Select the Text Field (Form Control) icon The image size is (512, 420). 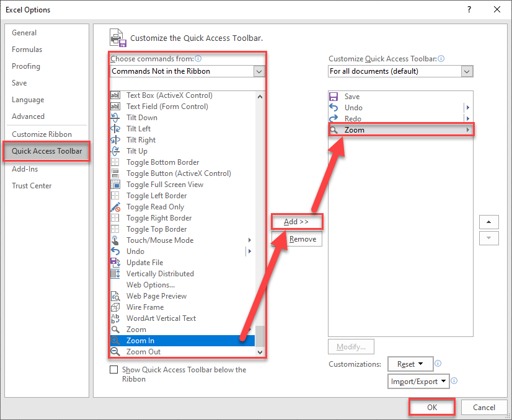coord(115,107)
